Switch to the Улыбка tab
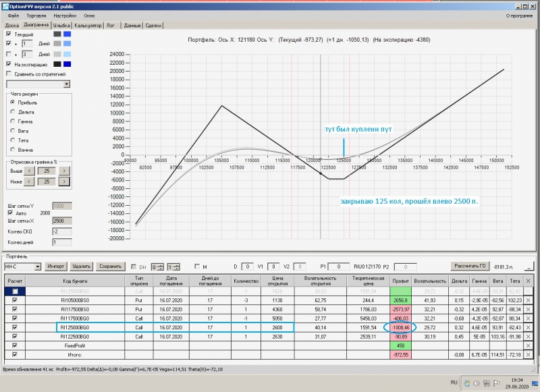The image size is (540, 392). (x=61, y=26)
